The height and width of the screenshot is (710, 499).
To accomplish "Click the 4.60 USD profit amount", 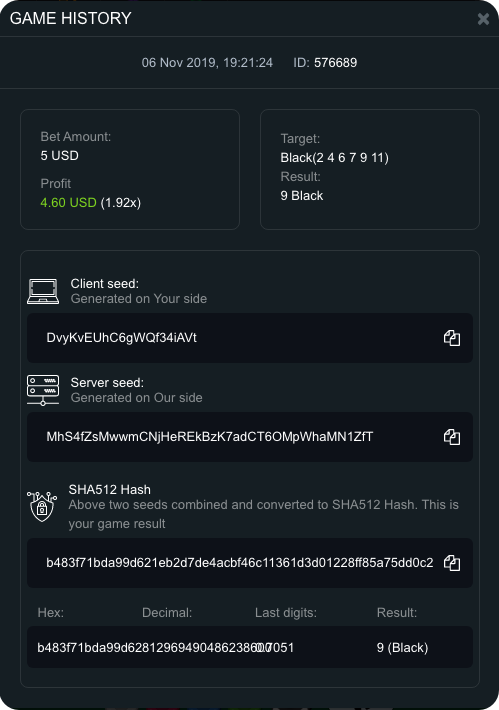I will (x=68, y=202).
